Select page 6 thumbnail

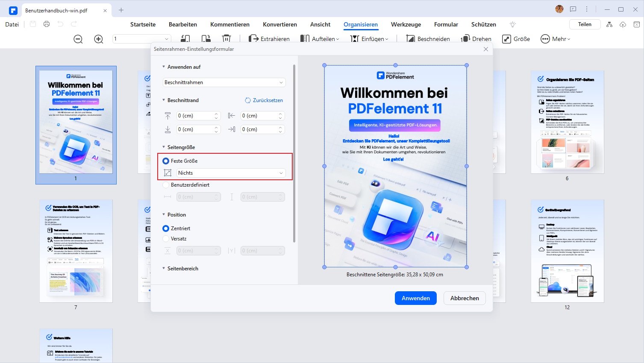(568, 122)
